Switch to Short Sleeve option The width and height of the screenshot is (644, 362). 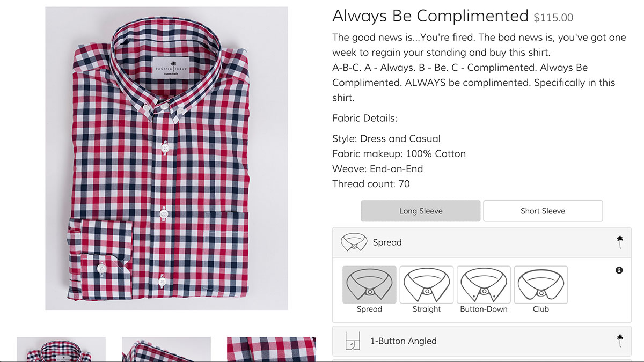(543, 211)
